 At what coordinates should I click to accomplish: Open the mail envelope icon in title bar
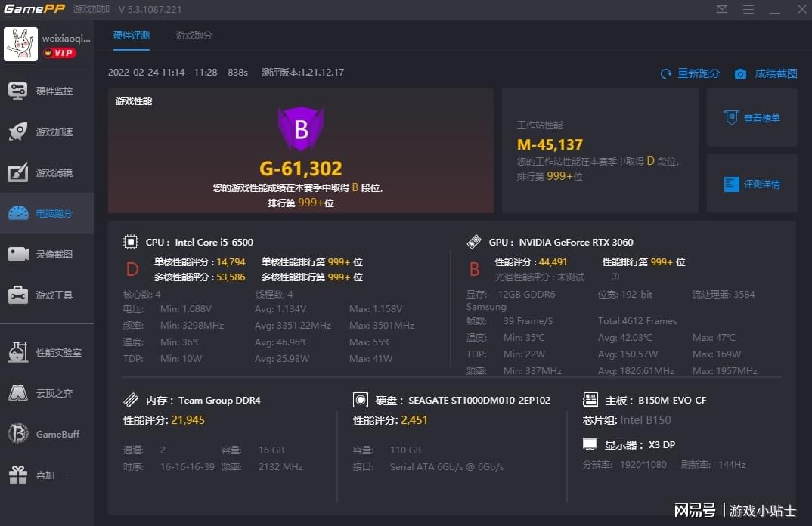[722, 9]
